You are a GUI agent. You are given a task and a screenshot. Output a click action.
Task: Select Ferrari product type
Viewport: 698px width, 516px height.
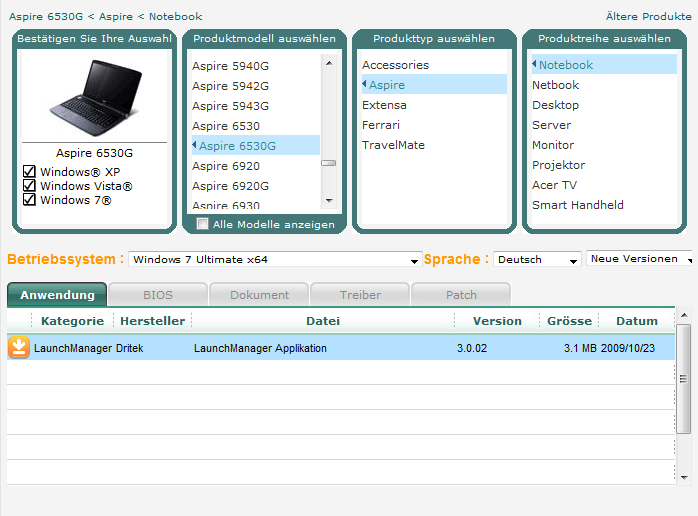tap(381, 125)
